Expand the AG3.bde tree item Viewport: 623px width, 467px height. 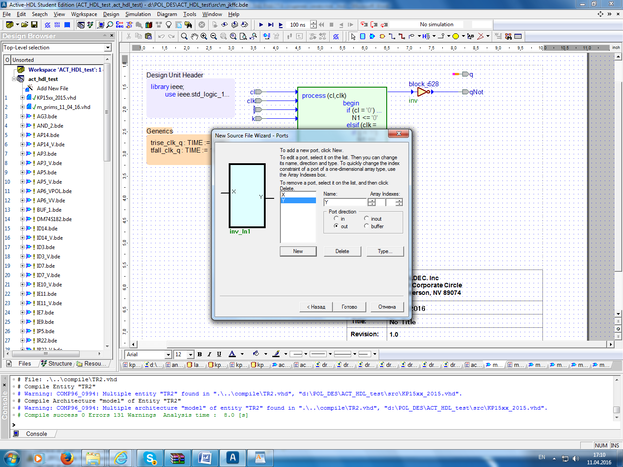click(x=22, y=116)
